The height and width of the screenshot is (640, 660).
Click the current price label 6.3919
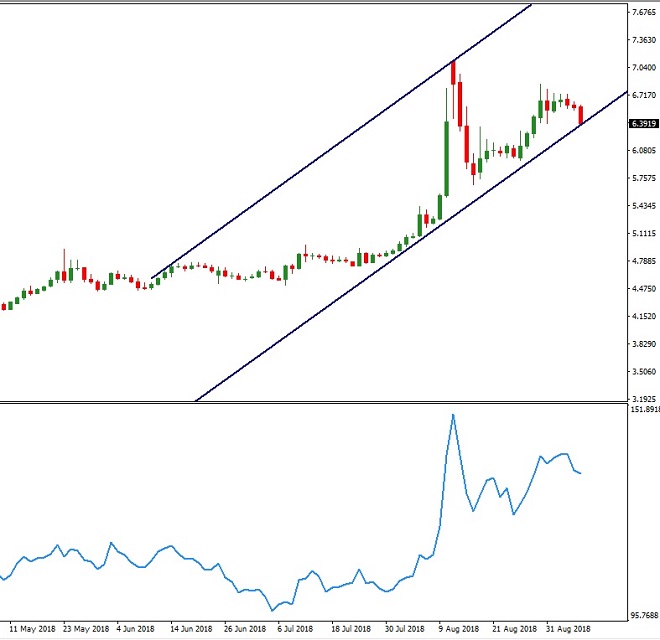tap(643, 124)
